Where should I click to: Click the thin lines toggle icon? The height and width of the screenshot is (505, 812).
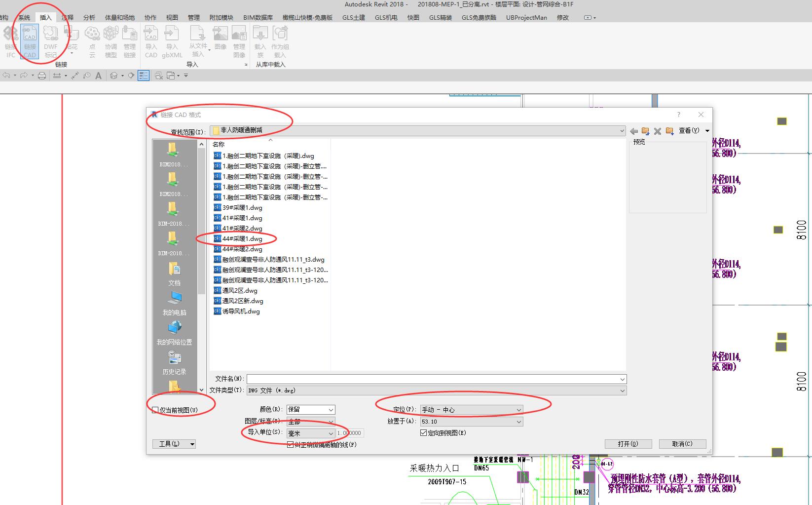tap(144, 76)
